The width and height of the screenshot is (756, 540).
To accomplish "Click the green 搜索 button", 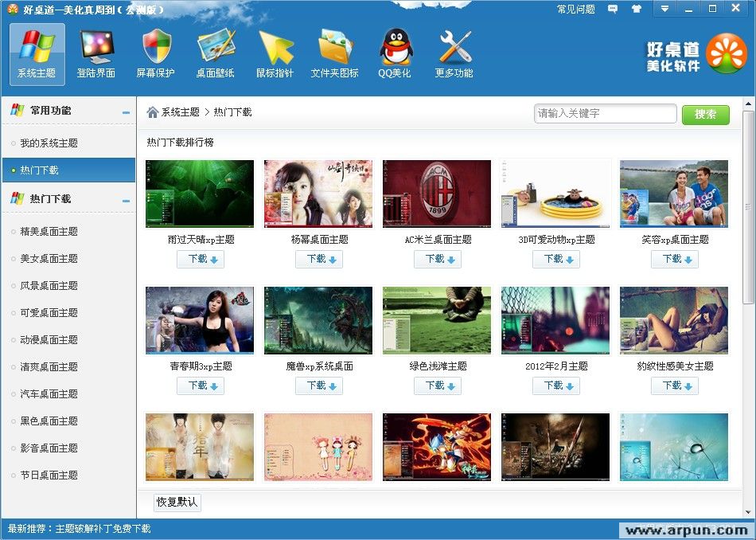I will (x=705, y=114).
